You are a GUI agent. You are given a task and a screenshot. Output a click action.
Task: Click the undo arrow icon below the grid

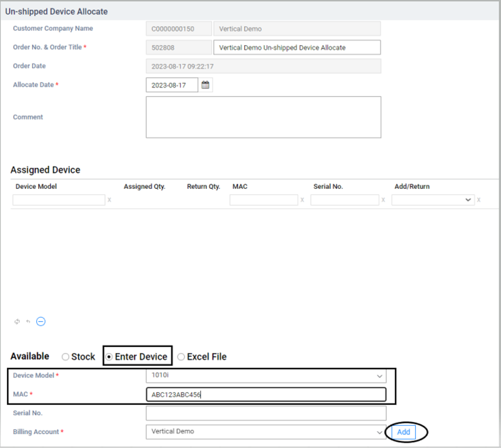click(x=28, y=322)
